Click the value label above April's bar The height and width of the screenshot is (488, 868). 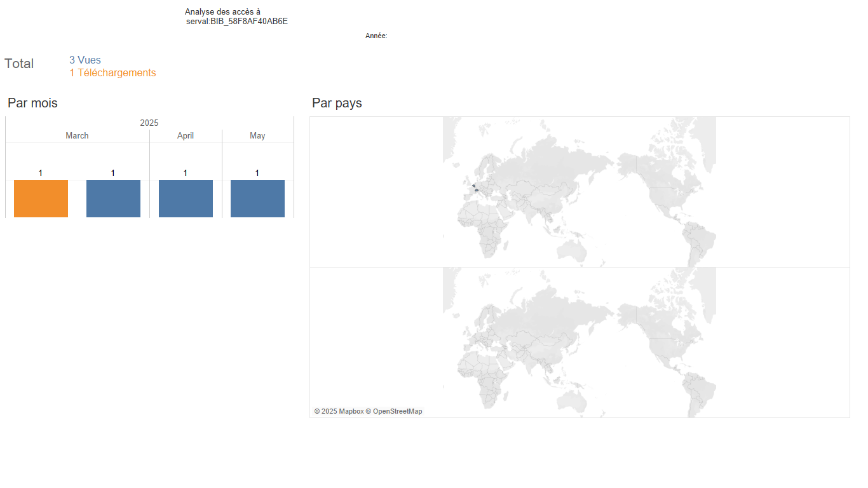pos(186,173)
